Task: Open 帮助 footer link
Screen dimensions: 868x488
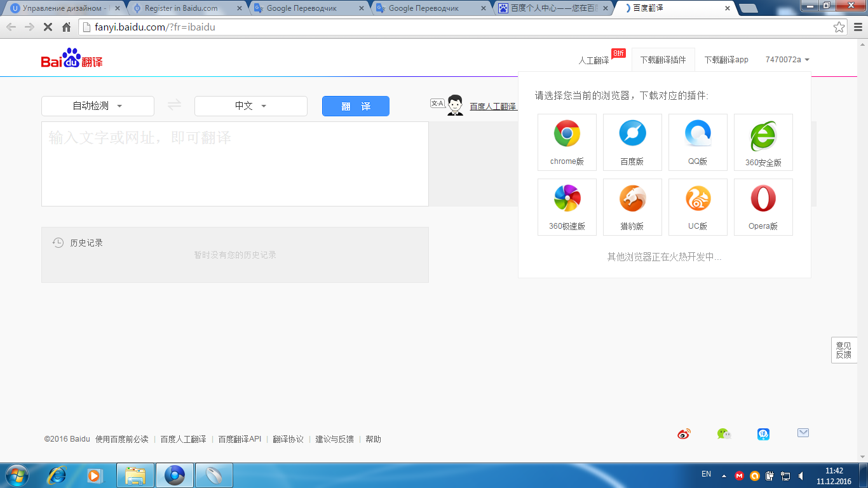Action: tap(374, 439)
